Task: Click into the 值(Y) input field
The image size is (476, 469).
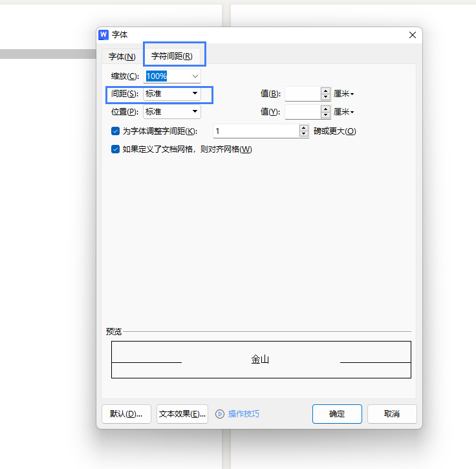Action: pos(303,112)
